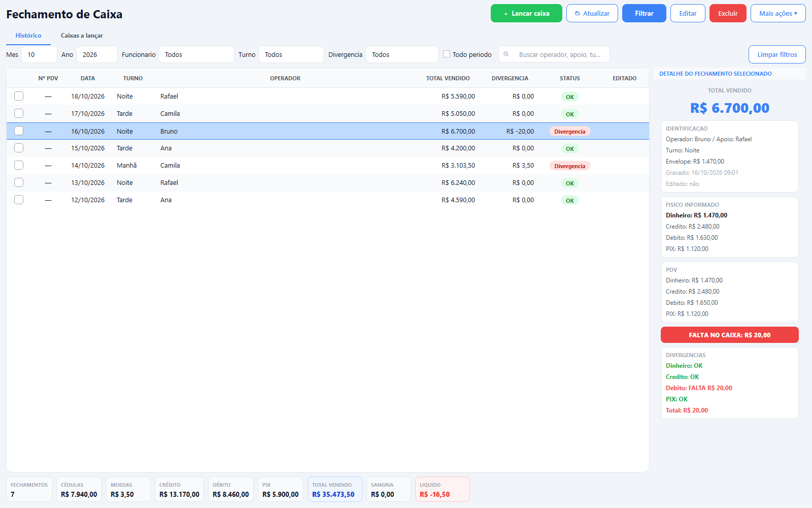Focus the Buscar operador search field
The image size is (812, 508).
(x=554, y=54)
